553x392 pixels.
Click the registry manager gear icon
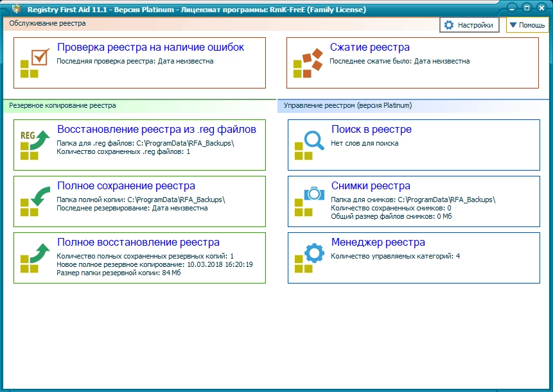tap(310, 257)
